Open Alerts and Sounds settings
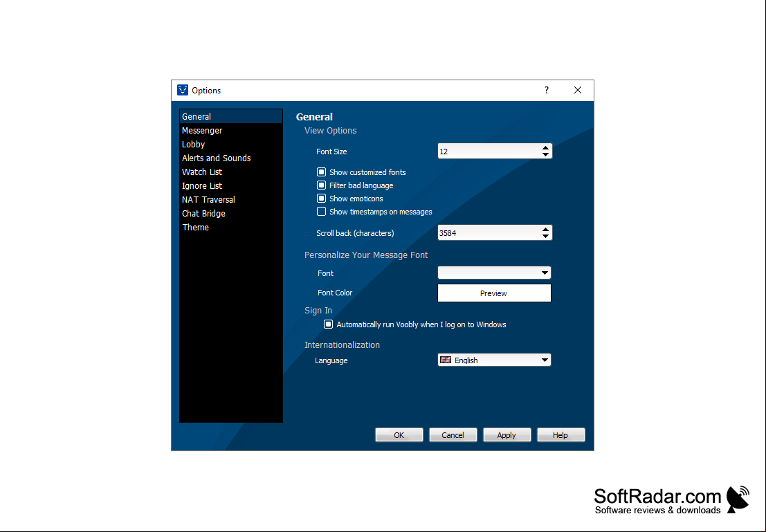This screenshot has height=532, width=766. pos(230,158)
